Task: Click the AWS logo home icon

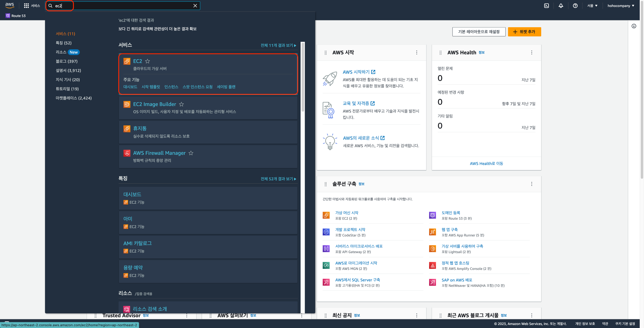Action: pos(9,5)
